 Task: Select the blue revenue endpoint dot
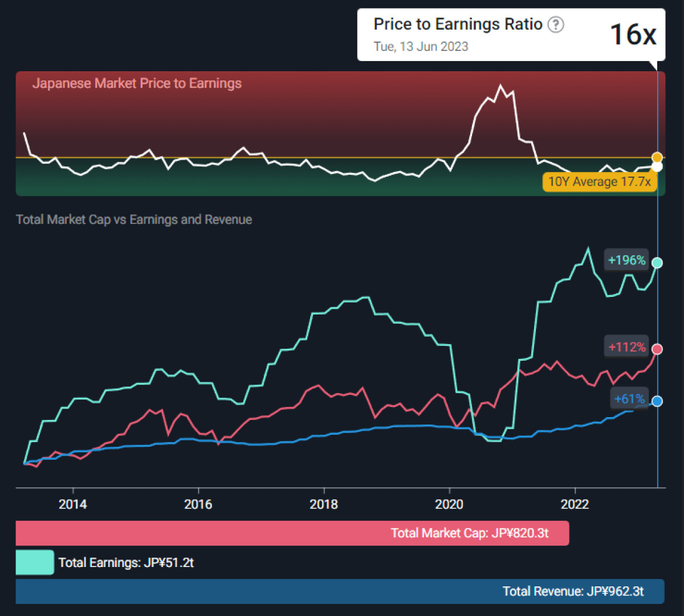pos(657,401)
